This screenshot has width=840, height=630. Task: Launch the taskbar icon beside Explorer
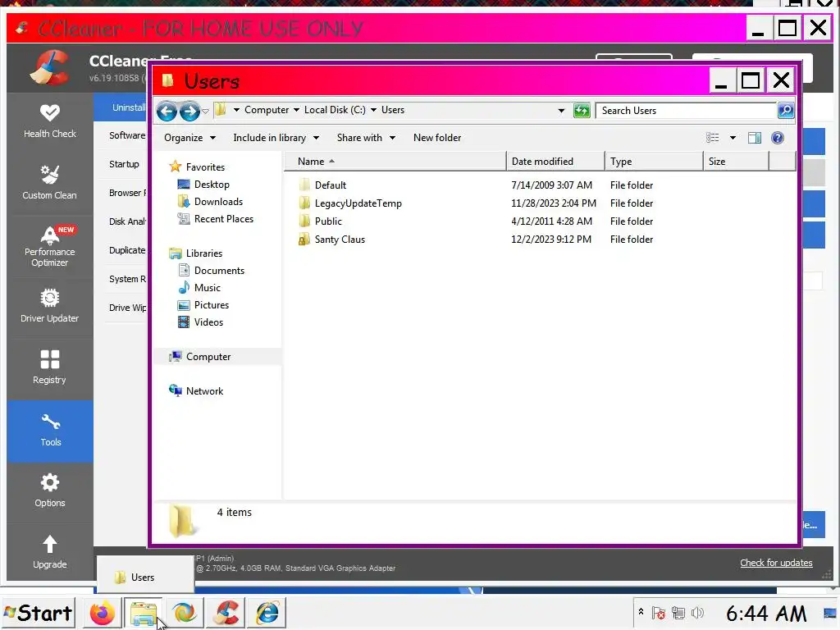(185, 613)
